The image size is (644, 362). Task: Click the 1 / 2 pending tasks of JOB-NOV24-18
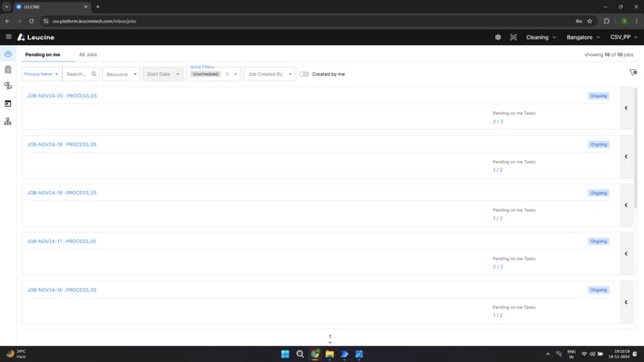498,218
